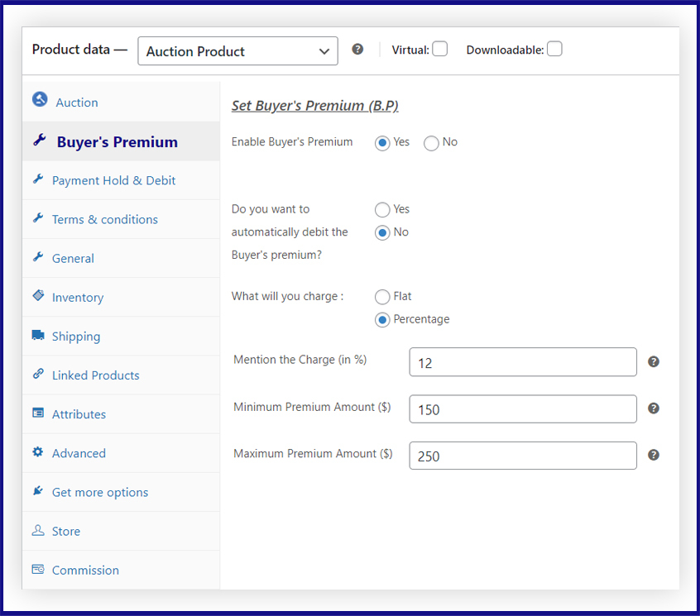
Task: Choose Percentage charge type
Action: (x=382, y=320)
